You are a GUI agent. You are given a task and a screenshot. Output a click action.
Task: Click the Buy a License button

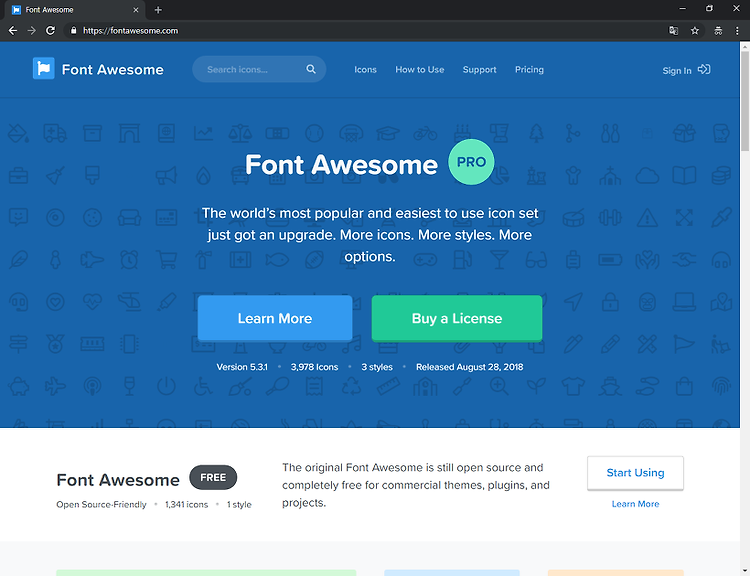click(x=457, y=318)
